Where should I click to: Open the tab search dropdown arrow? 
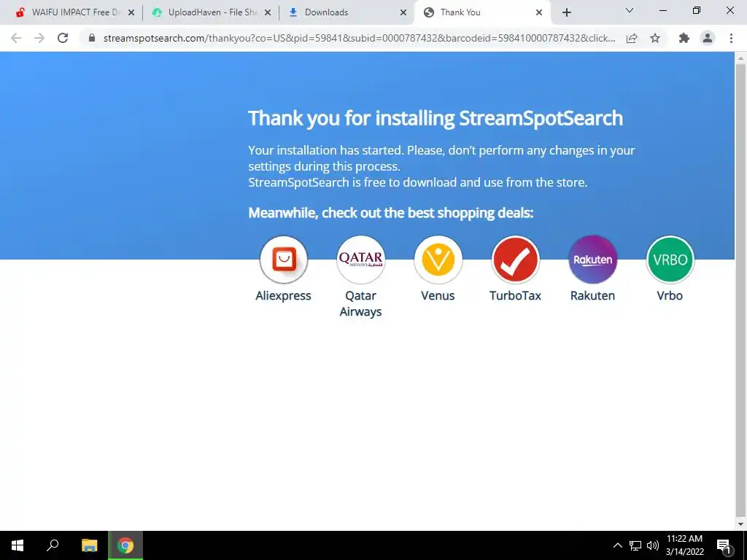point(630,10)
